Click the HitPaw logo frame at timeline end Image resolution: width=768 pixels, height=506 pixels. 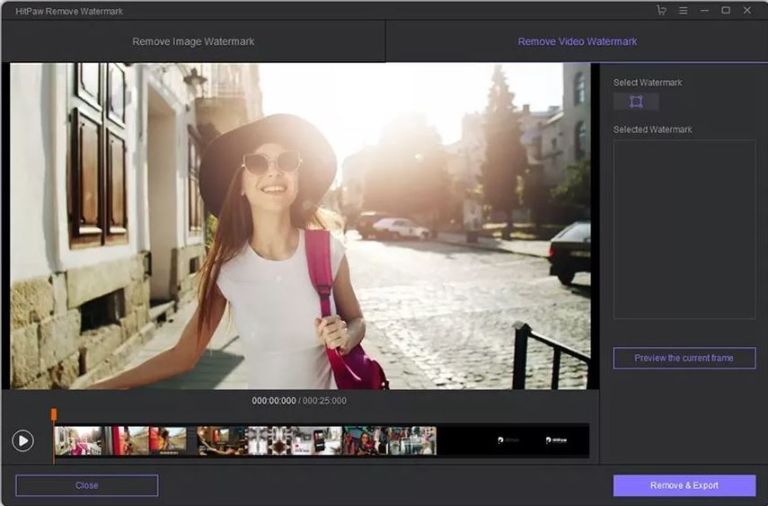[x=556, y=440]
